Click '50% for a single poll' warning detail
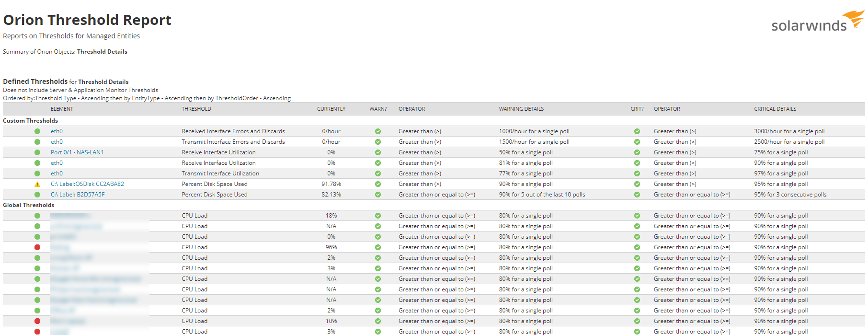 point(526,152)
